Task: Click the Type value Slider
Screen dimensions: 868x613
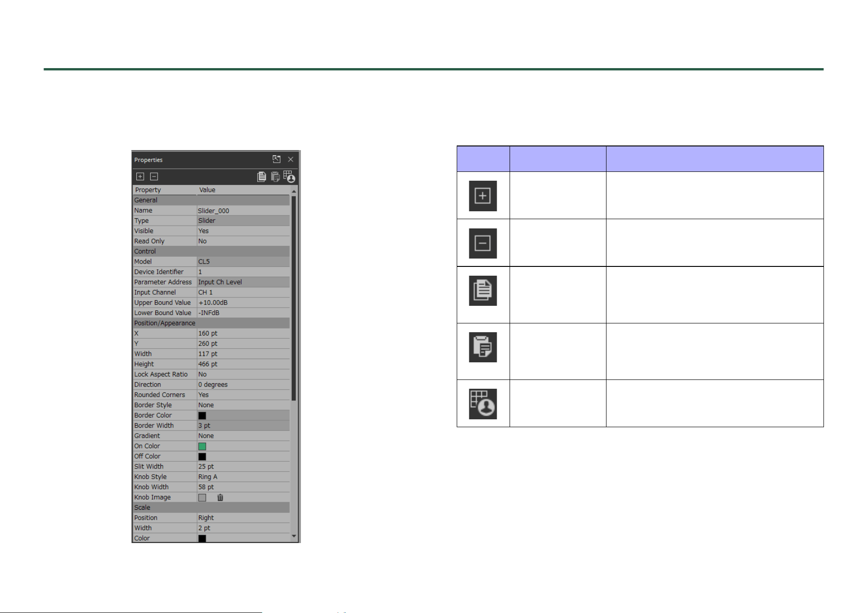Action: tap(243, 221)
